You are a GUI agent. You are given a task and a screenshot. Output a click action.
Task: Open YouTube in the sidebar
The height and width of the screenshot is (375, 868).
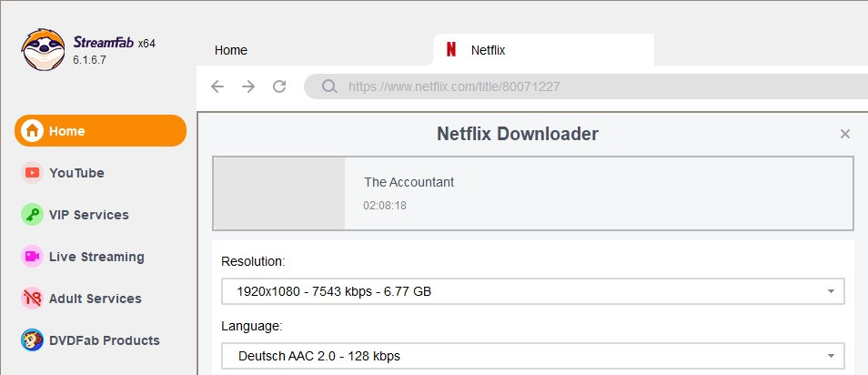(x=76, y=173)
